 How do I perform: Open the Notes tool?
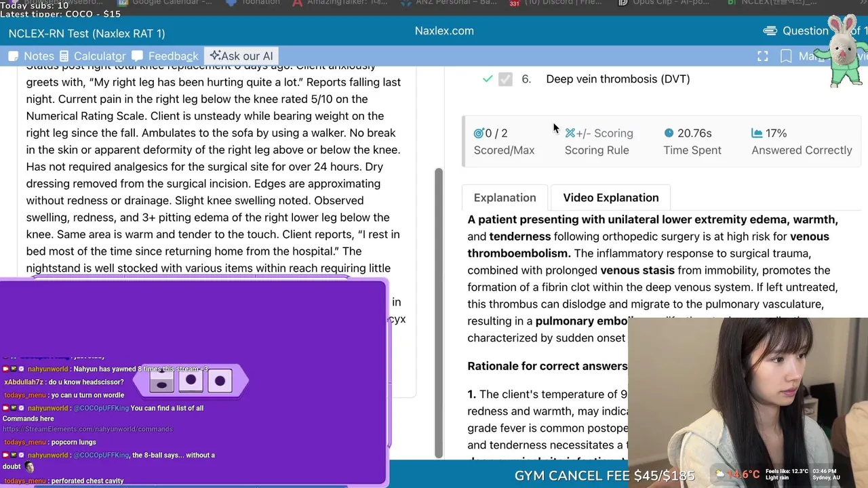pos(31,56)
